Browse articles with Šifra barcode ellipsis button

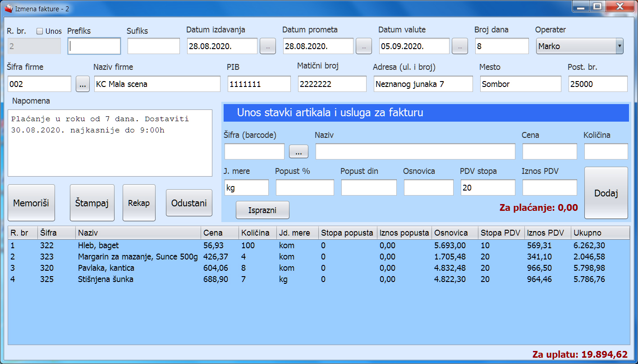298,152
